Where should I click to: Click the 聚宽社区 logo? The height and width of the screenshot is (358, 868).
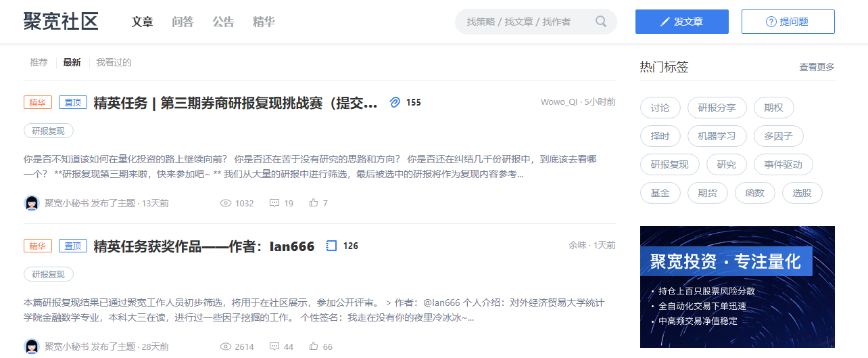pyautogui.click(x=61, y=22)
